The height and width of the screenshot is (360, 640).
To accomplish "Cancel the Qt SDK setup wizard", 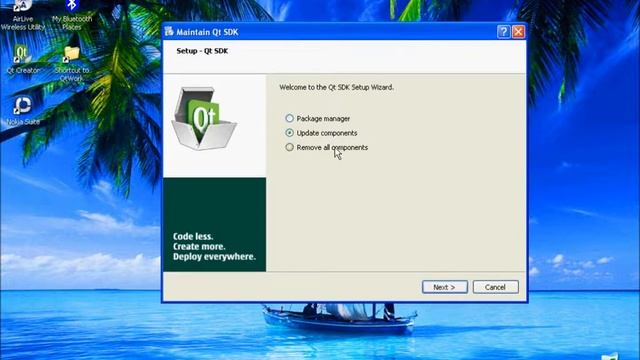I will (496, 287).
